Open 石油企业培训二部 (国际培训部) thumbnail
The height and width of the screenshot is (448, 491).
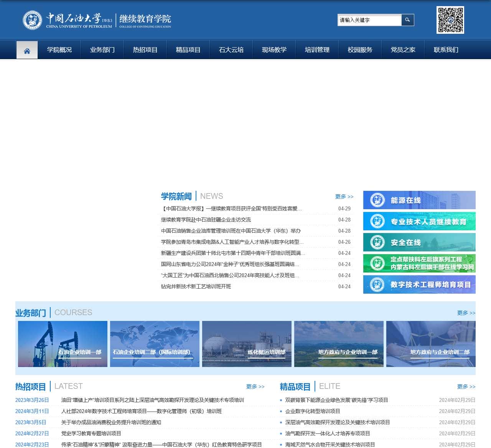click(x=155, y=344)
